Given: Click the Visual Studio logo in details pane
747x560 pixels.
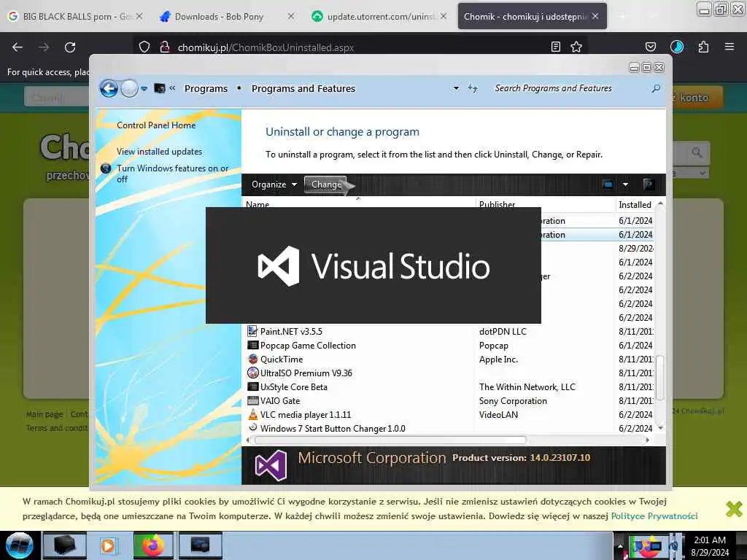Looking at the screenshot, I should pos(271,465).
